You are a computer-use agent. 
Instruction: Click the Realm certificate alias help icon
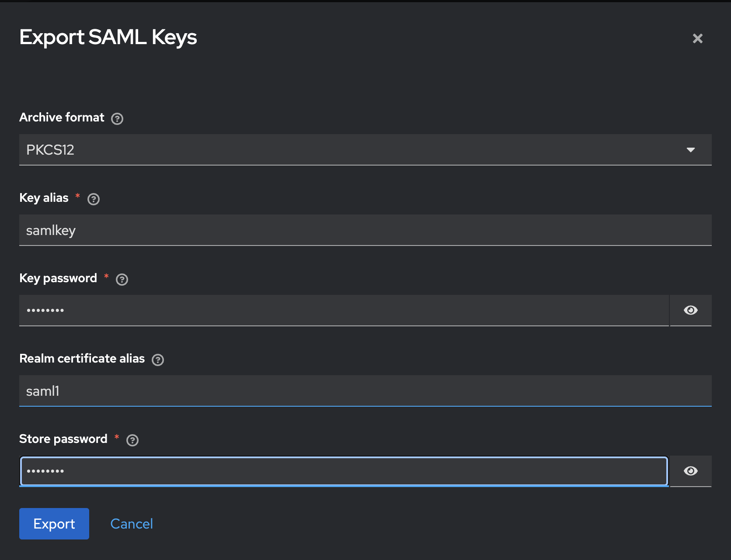158,360
